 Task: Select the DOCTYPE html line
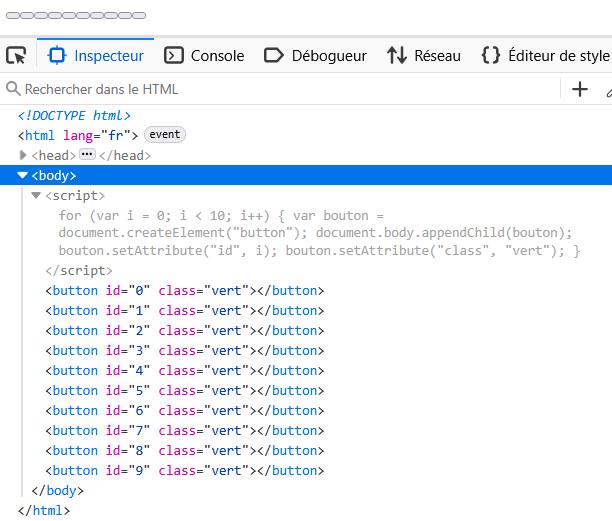[x=74, y=116]
